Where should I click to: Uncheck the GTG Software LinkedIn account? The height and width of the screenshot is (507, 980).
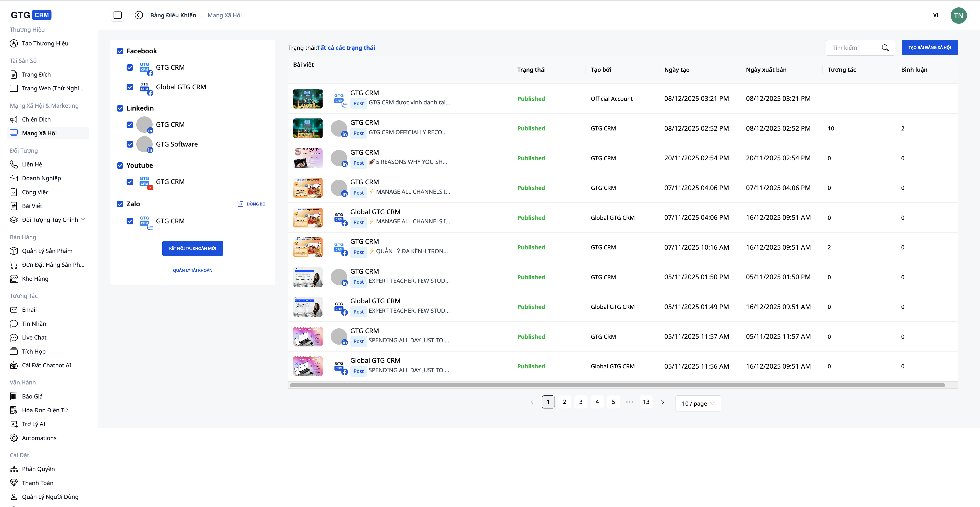coord(130,144)
